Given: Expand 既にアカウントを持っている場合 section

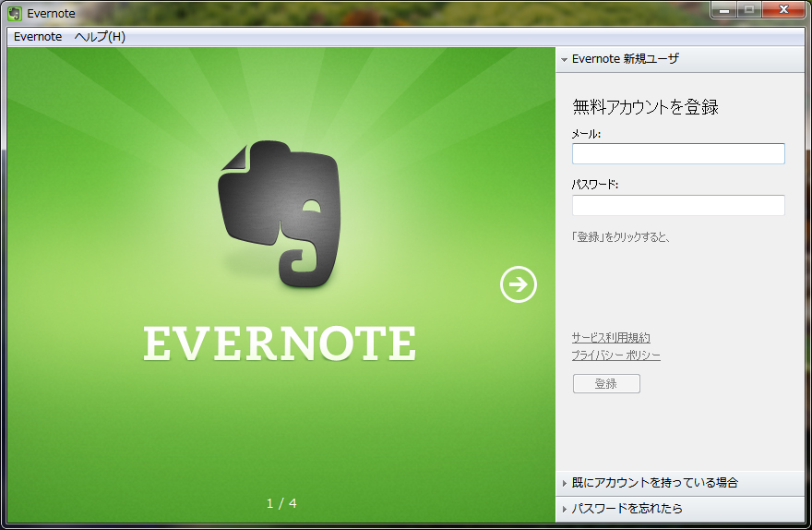Looking at the screenshot, I should [x=680, y=483].
